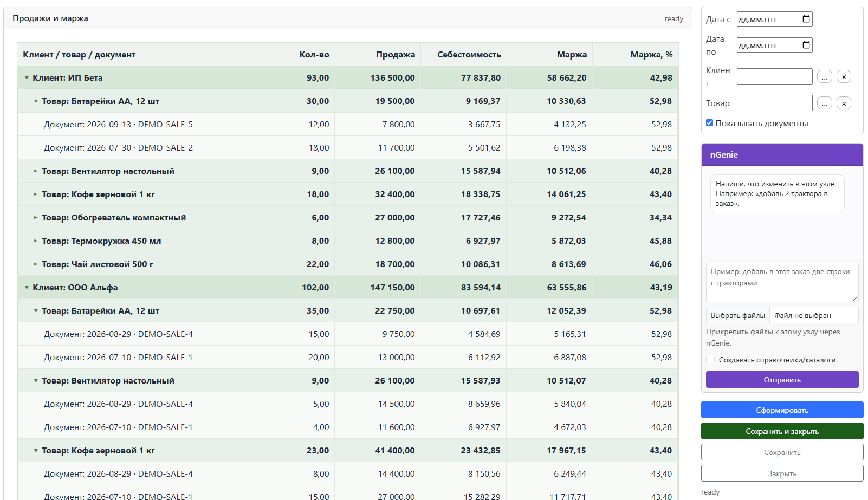Click the 'Себестоимость' column header
The image size is (868, 500).
point(469,55)
